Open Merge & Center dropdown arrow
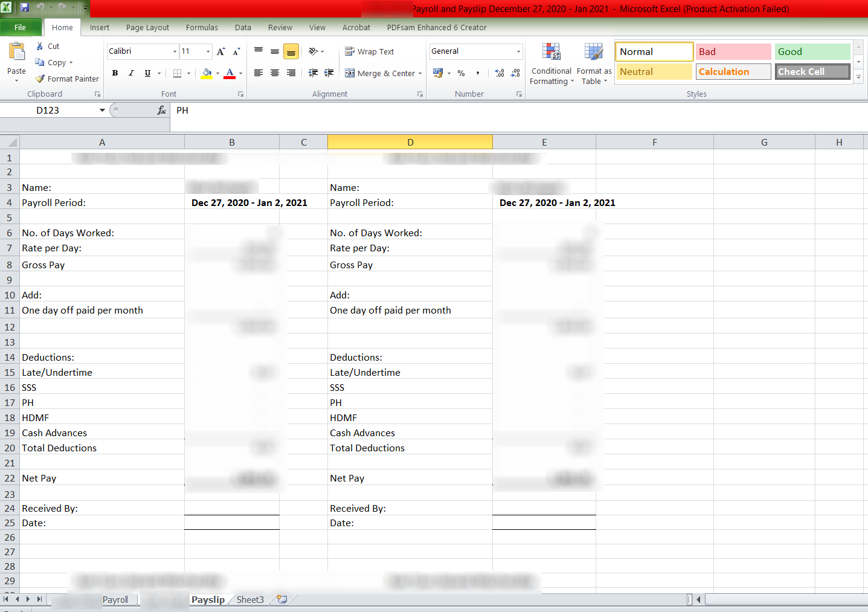The image size is (868, 612). click(420, 74)
